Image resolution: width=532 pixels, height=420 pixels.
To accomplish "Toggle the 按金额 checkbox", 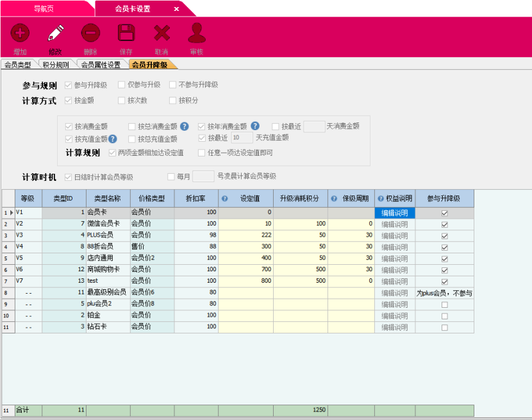I will click(68, 100).
